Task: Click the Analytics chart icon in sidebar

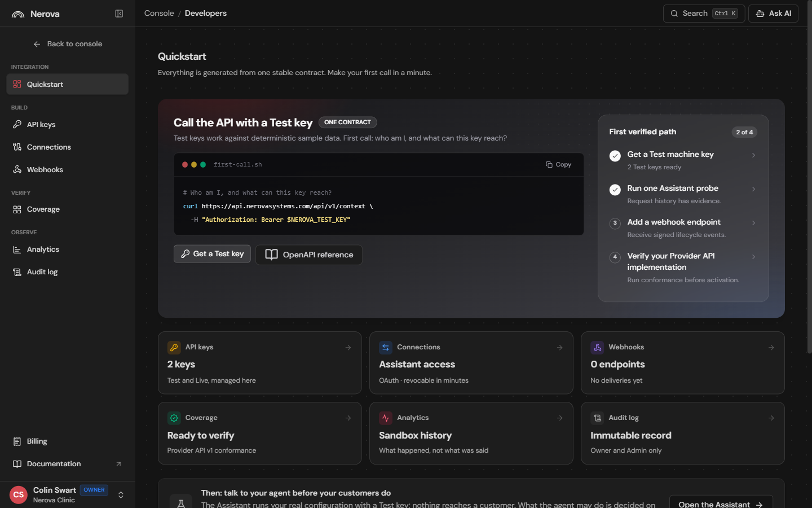Action: (17, 249)
